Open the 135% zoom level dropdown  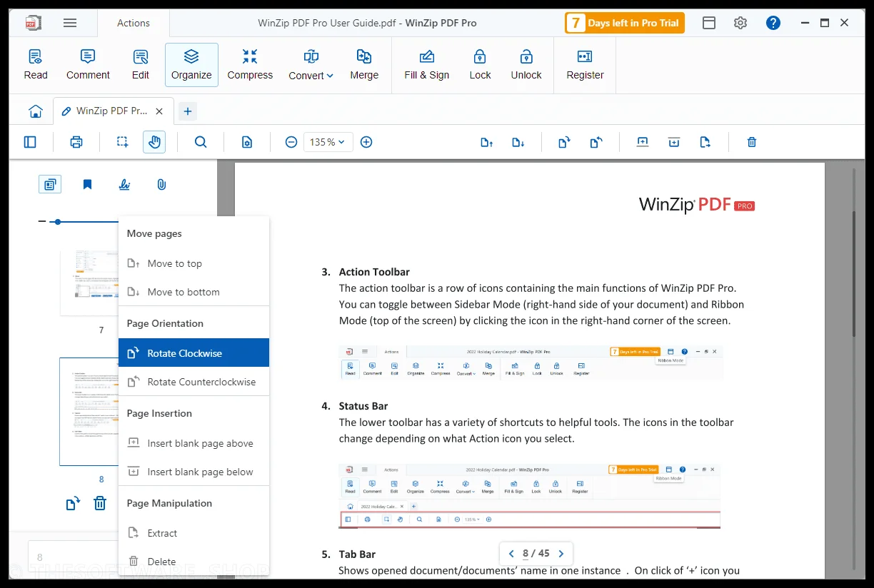[327, 142]
